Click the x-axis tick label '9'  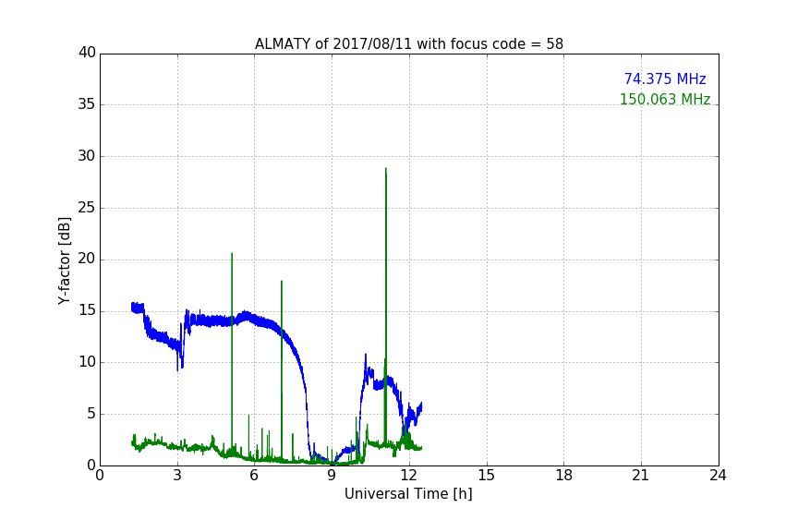point(332,476)
